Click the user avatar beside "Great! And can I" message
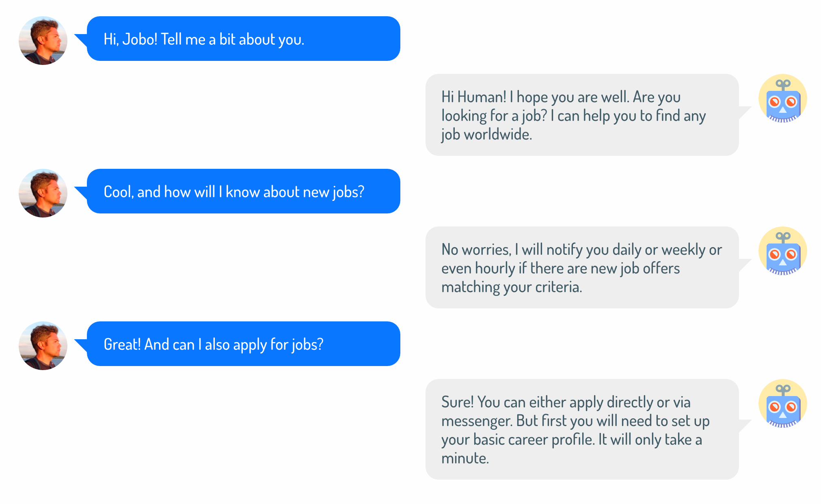 (x=43, y=346)
